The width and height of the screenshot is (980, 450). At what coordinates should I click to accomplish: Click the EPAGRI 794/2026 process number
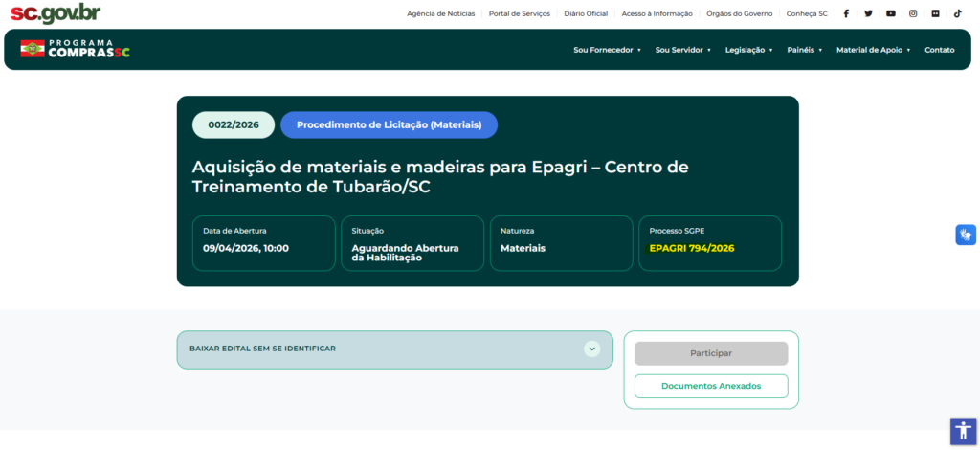click(691, 248)
